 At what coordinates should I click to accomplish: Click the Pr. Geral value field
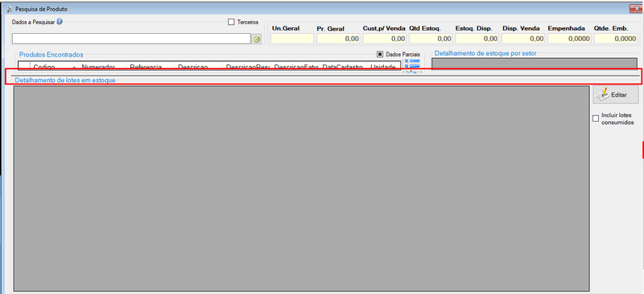338,39
